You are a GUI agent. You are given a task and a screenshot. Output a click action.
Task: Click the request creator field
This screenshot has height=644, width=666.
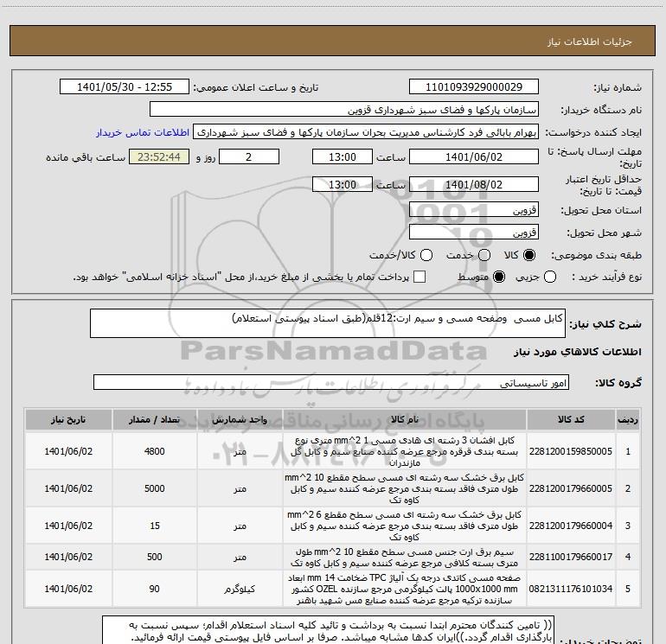click(x=366, y=132)
